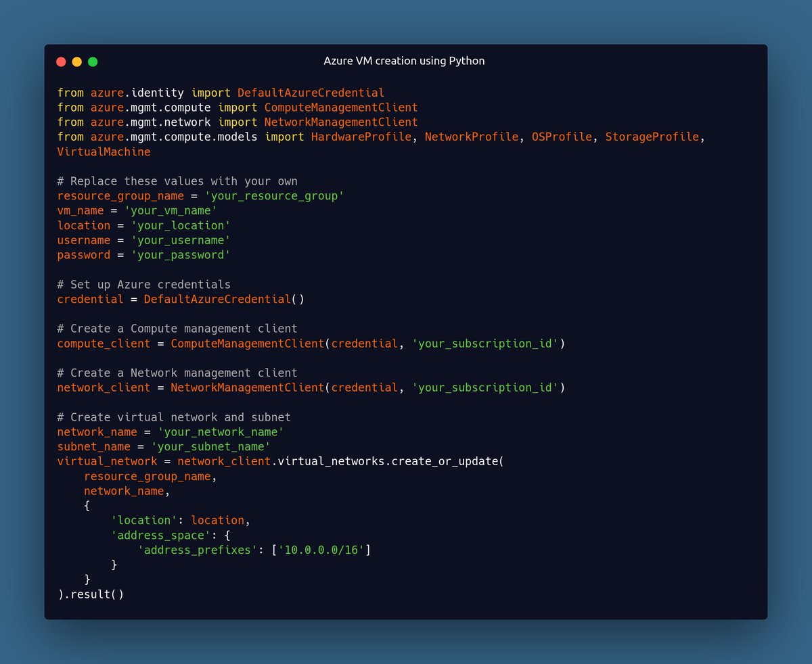Click the imported name 'HardwareProfile'

[x=361, y=137]
